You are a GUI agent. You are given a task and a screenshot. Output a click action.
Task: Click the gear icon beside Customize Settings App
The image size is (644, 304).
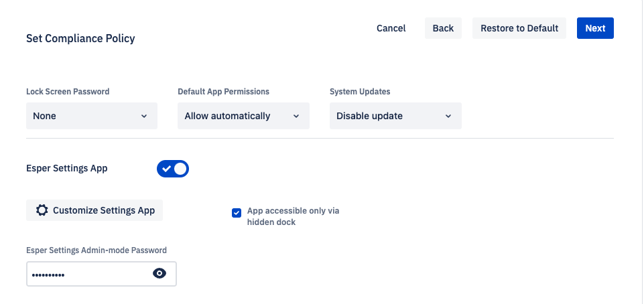pyautogui.click(x=42, y=210)
